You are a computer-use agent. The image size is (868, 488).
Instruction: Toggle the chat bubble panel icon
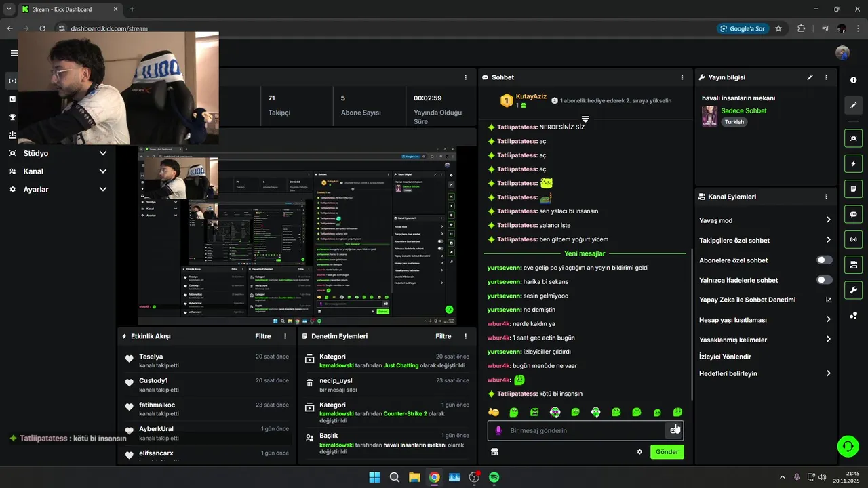click(853, 214)
